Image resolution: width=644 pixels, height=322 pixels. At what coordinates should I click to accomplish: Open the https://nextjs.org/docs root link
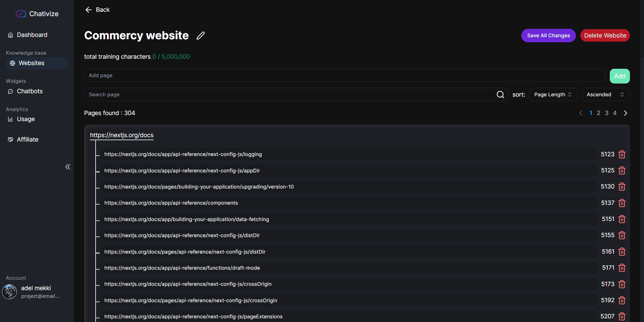tap(122, 135)
